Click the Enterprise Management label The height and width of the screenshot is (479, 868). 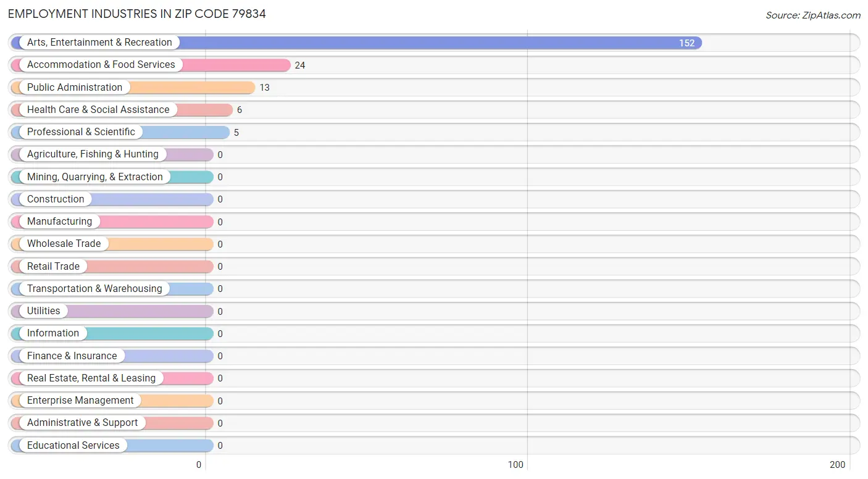(80, 401)
